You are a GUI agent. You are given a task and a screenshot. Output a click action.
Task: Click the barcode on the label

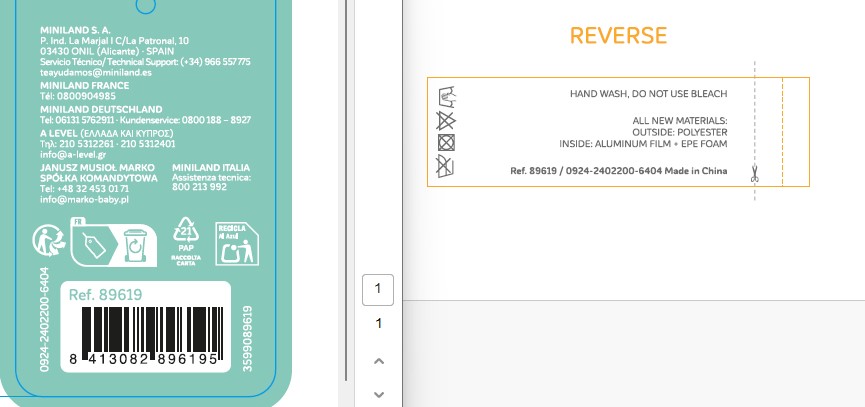[x=150, y=340]
